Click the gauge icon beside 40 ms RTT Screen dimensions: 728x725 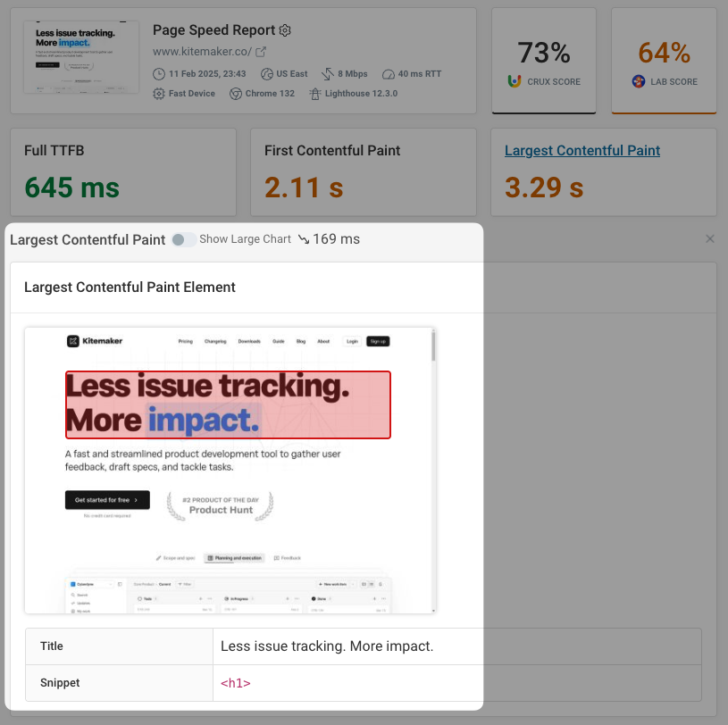388,74
